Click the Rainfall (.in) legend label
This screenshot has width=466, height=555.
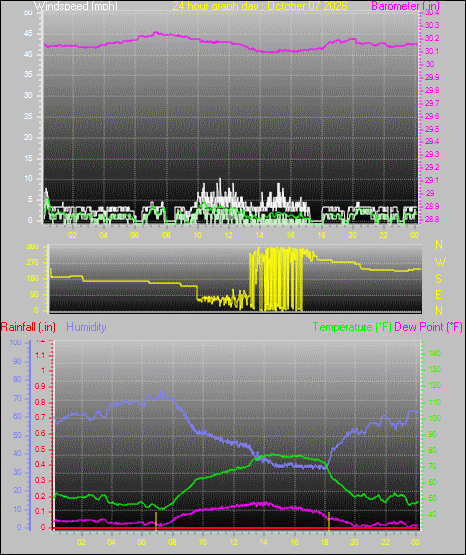click(x=28, y=327)
